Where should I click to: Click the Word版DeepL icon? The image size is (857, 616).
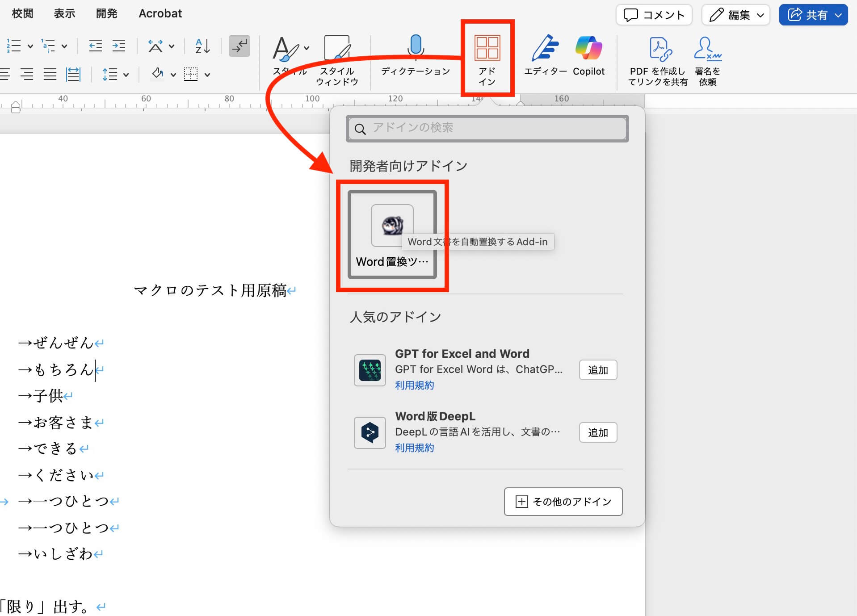[370, 432]
